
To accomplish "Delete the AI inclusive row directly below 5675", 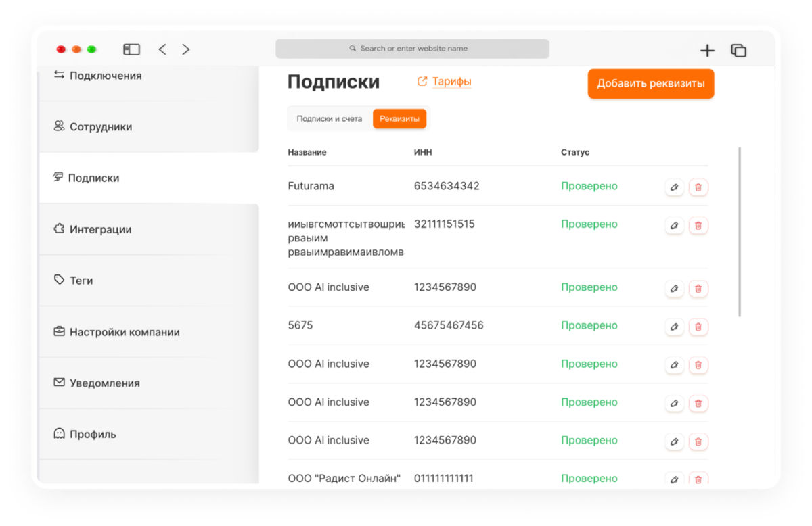I will pos(698,365).
